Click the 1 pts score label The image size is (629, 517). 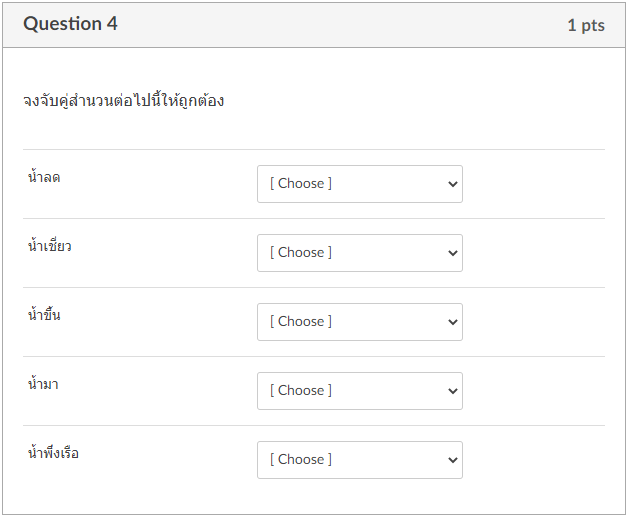coord(585,25)
